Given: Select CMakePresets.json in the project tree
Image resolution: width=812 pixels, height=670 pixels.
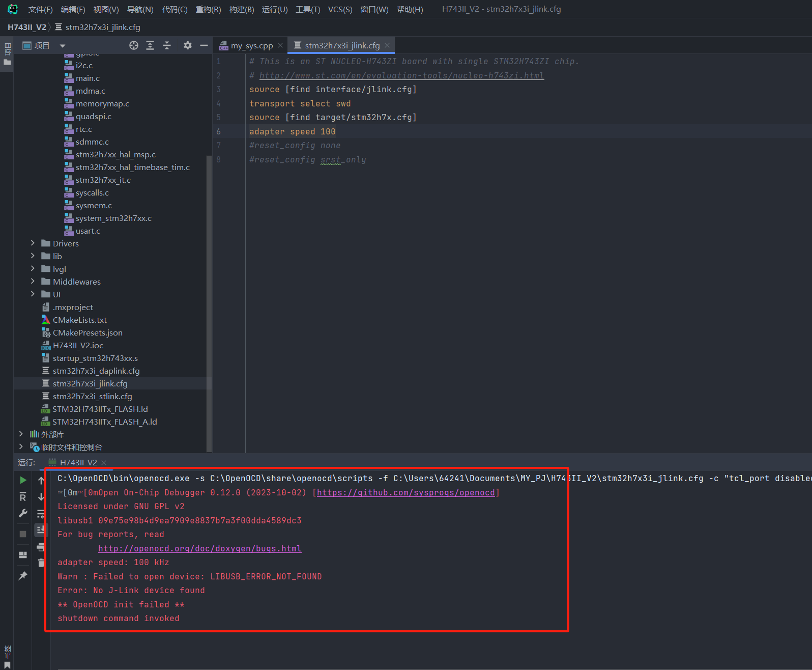Looking at the screenshot, I should pos(88,332).
